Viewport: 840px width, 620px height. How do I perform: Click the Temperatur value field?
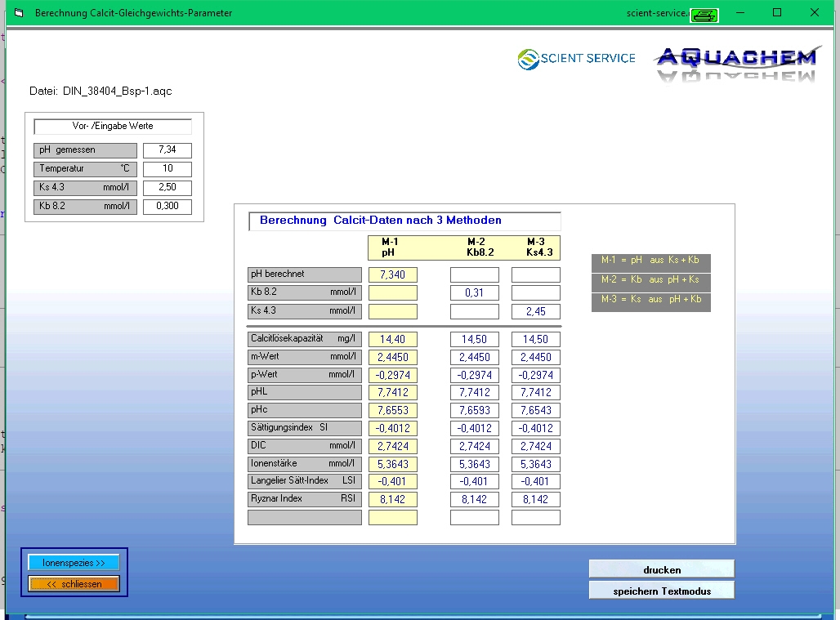[x=168, y=168]
